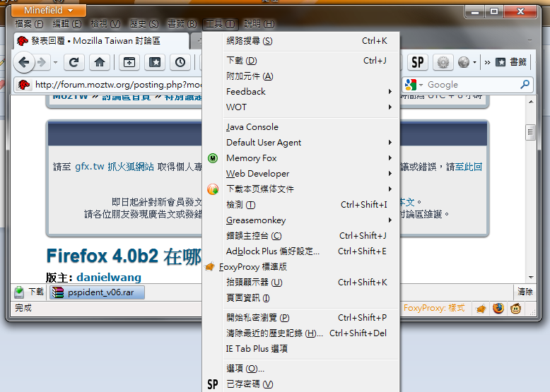Open a new tab toolbar icon
This screenshot has height=392, width=550.
(129, 62)
